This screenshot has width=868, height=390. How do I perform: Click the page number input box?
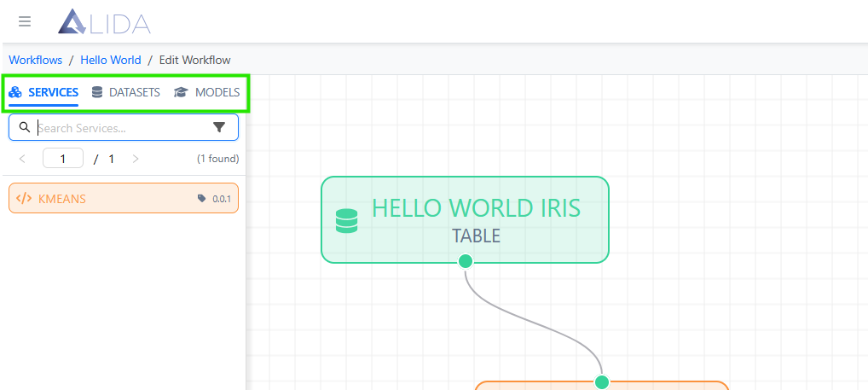tap(63, 159)
